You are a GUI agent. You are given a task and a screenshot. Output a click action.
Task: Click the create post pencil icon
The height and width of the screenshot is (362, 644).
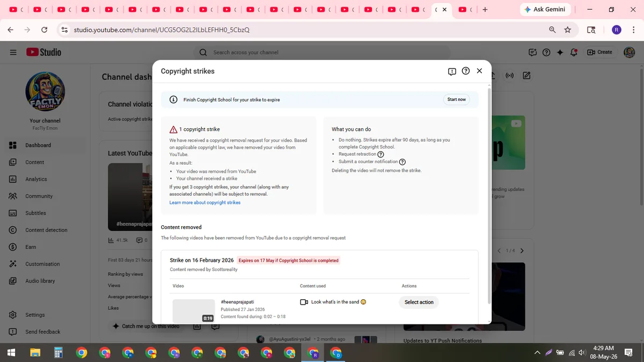526,76
